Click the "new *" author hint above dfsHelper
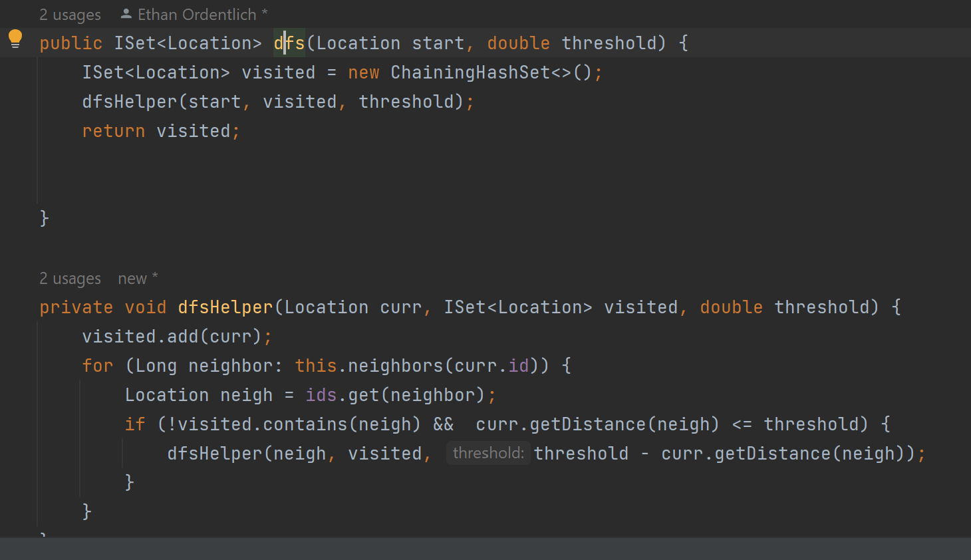This screenshot has width=971, height=560. click(x=137, y=279)
